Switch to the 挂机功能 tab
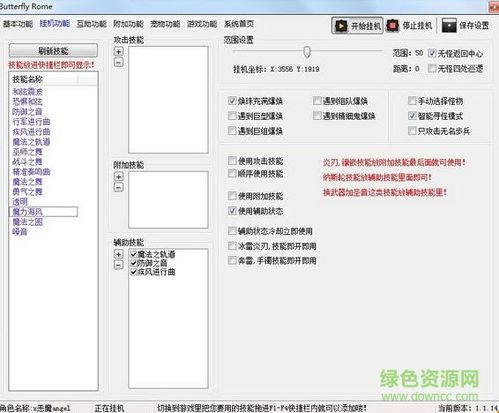The height and width of the screenshot is (413, 499). pos(55,24)
